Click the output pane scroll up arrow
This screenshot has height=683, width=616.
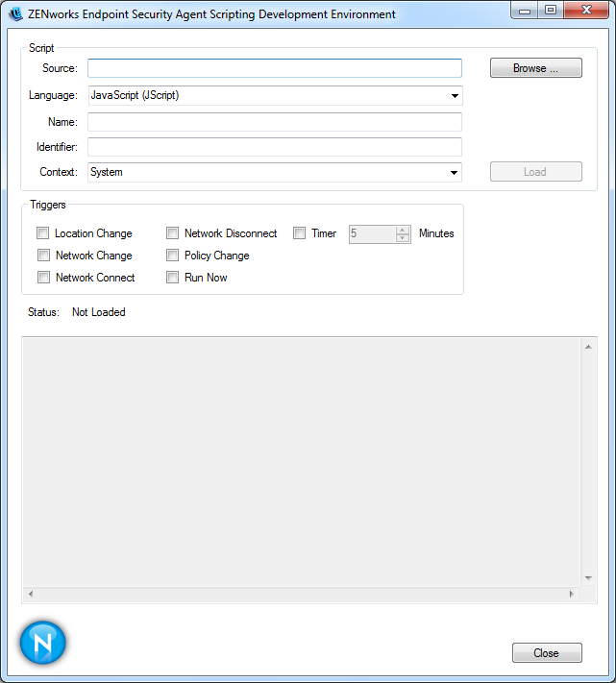(588, 347)
